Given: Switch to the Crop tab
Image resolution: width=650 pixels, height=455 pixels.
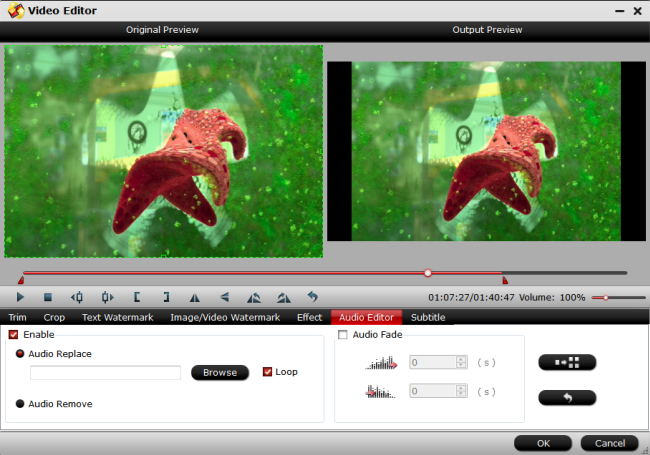Looking at the screenshot, I should tap(54, 317).
